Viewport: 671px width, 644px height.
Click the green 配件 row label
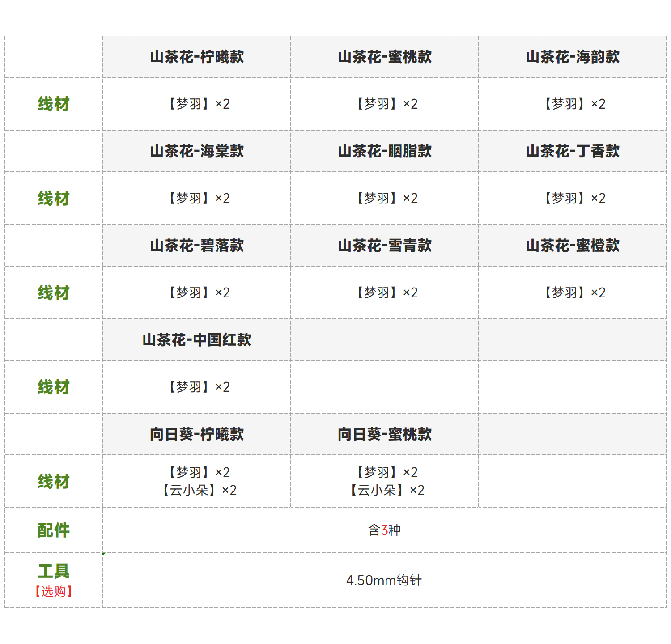[54, 530]
